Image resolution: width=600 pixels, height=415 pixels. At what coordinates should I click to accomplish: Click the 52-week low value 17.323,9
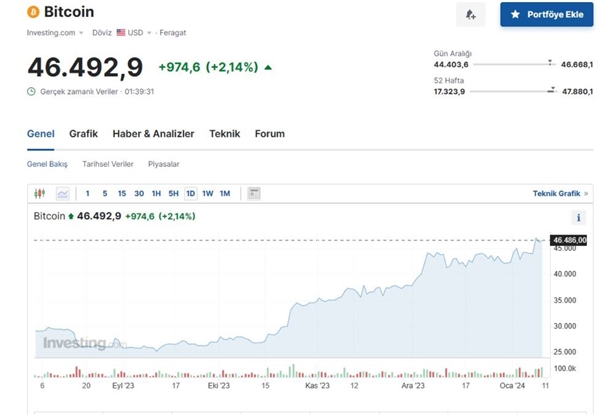tap(449, 91)
